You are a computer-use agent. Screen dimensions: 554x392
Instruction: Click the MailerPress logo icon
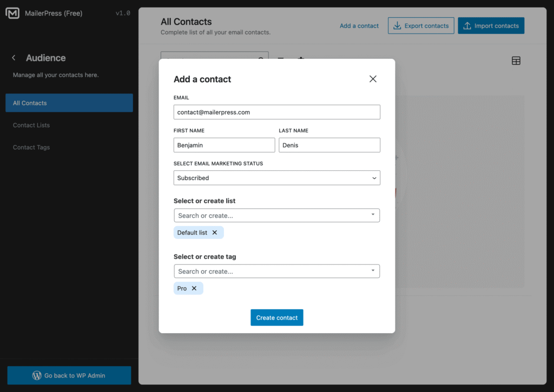click(12, 12)
